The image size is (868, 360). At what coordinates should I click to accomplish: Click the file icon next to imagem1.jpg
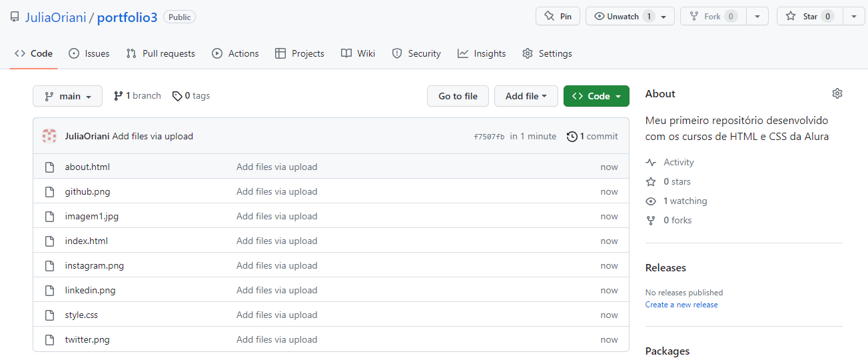click(x=49, y=216)
